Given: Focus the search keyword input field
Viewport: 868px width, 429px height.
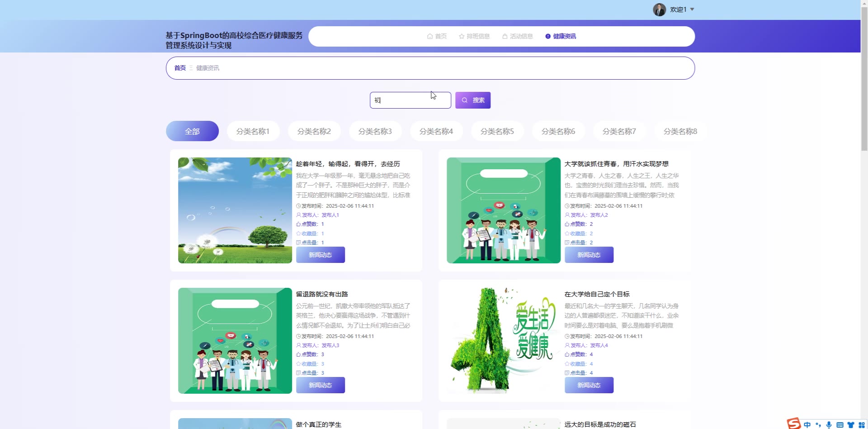Looking at the screenshot, I should [x=410, y=100].
